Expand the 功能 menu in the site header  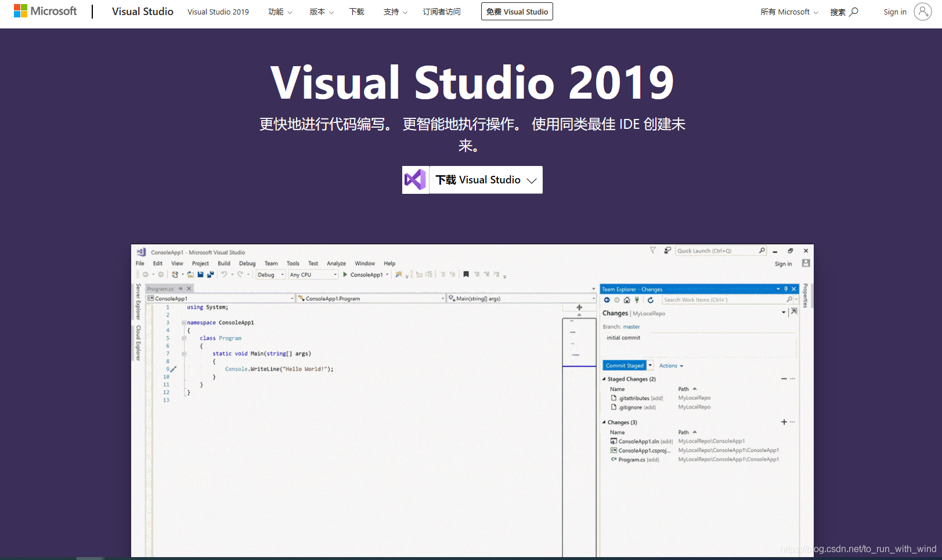tap(280, 12)
